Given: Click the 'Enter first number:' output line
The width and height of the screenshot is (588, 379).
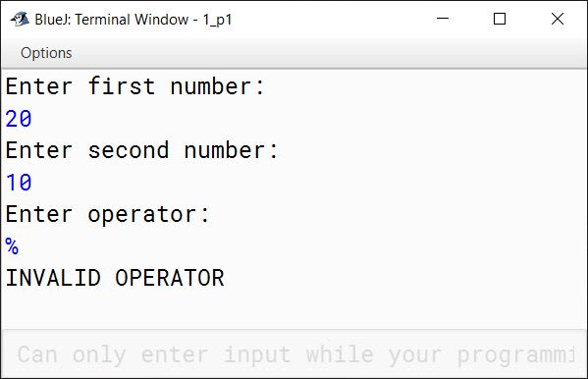Looking at the screenshot, I should coord(135,86).
